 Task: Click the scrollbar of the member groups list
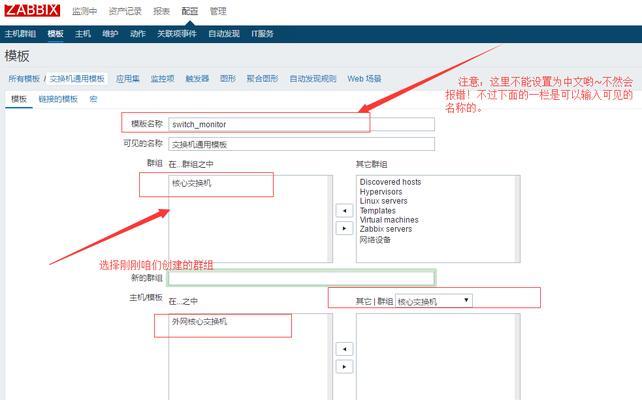[x=330, y=219]
